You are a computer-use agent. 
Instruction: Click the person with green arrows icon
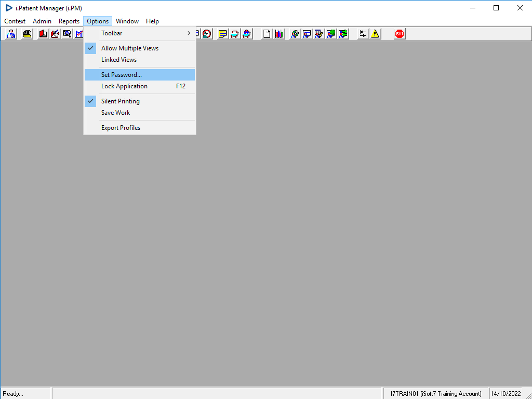click(x=343, y=34)
